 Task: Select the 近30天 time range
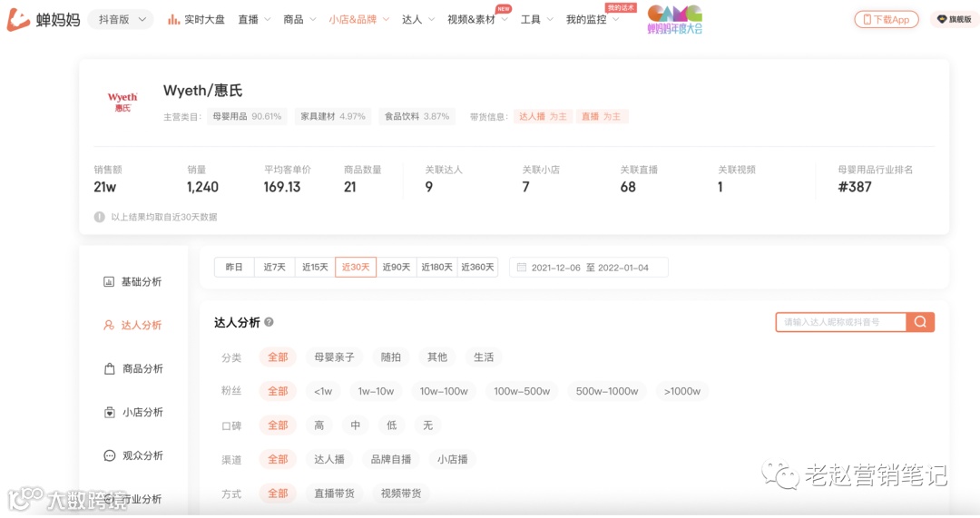pyautogui.click(x=356, y=267)
